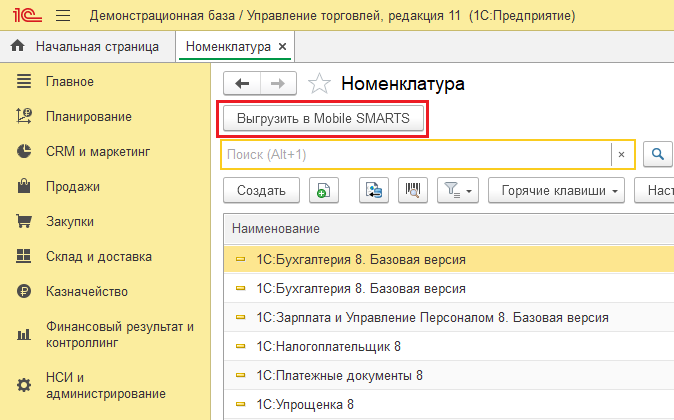Click the magnifier search button

click(658, 154)
